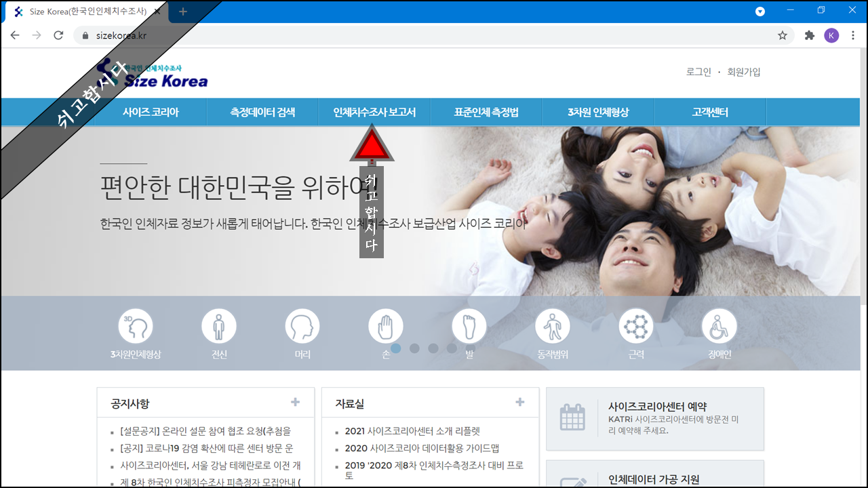Click the tab search down-arrow icon

pyautogui.click(x=760, y=12)
